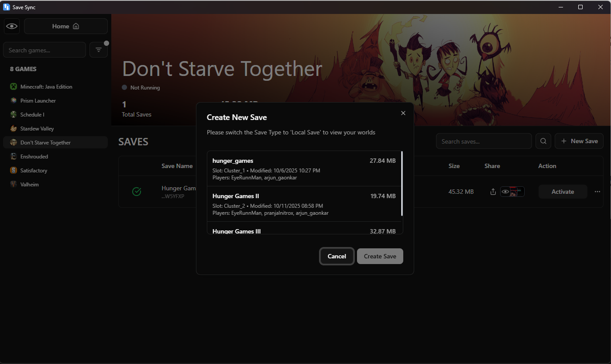Open Valheim in the sidebar
This screenshot has width=611, height=364.
[x=55, y=185]
